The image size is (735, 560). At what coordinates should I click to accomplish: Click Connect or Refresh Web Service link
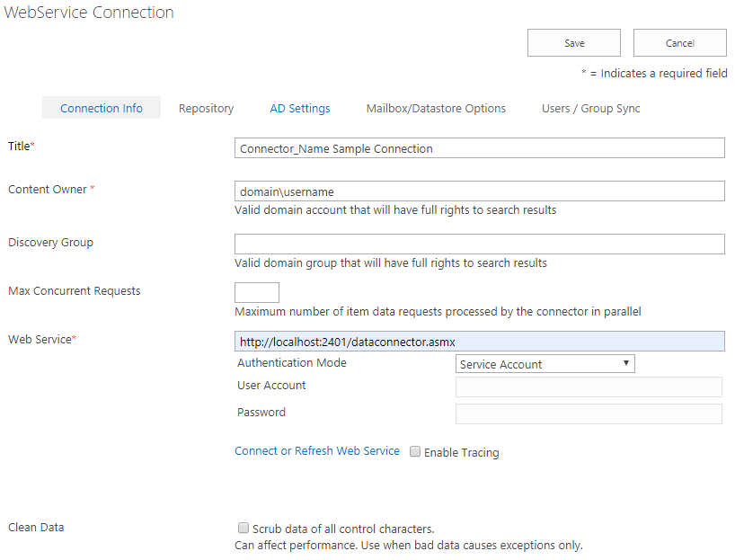point(316,451)
